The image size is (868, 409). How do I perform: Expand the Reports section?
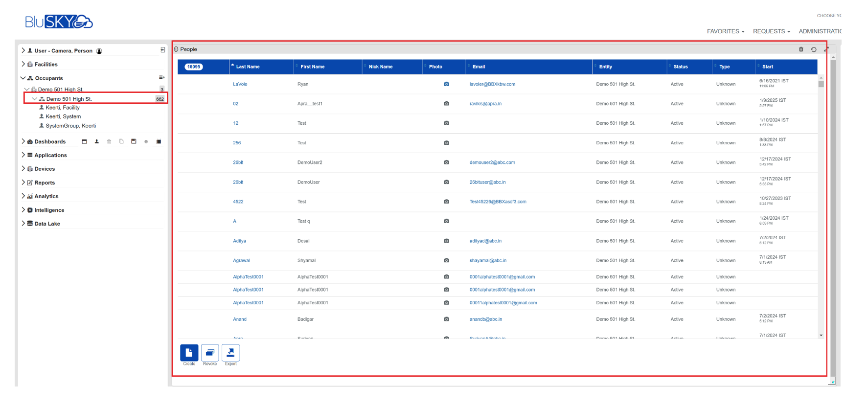pyautogui.click(x=23, y=182)
